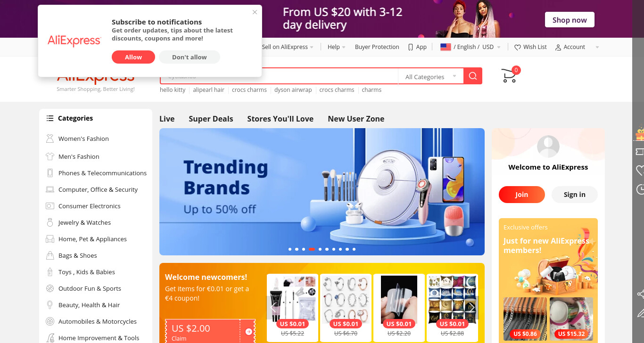Go to New User Zone tab
The width and height of the screenshot is (644, 343).
(x=356, y=119)
